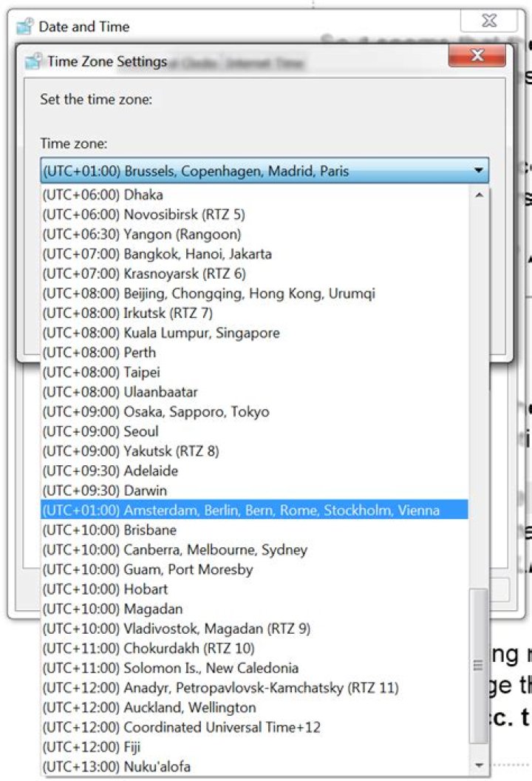Select (UTC+07:00) Krasnoyarsk (RTZ 6)

tap(254, 274)
